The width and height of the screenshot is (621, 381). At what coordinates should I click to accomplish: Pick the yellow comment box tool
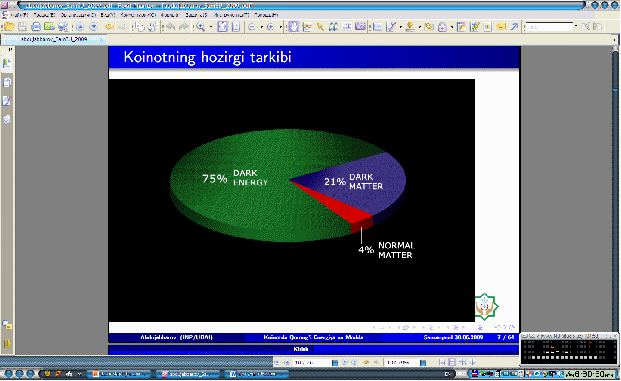(501, 27)
